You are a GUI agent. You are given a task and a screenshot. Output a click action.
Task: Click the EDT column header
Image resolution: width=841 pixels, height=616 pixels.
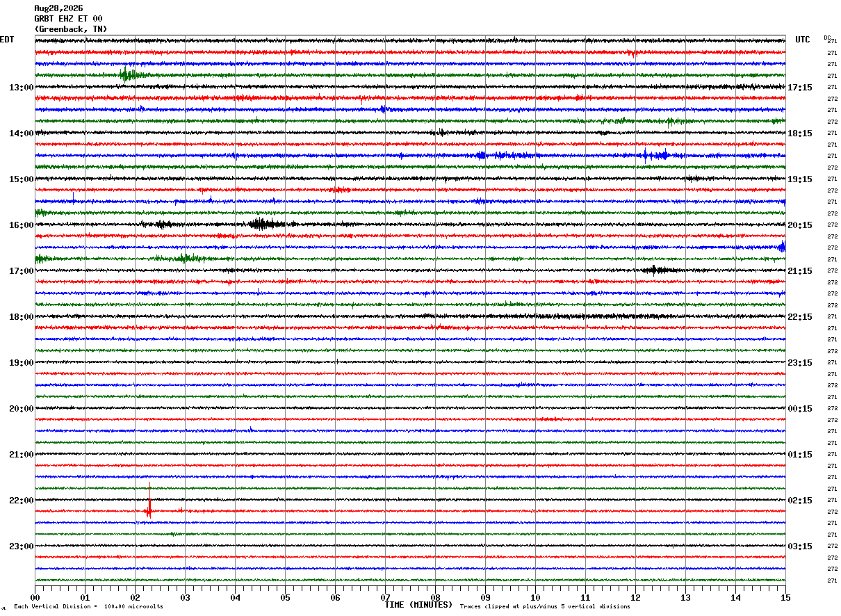click(x=7, y=40)
